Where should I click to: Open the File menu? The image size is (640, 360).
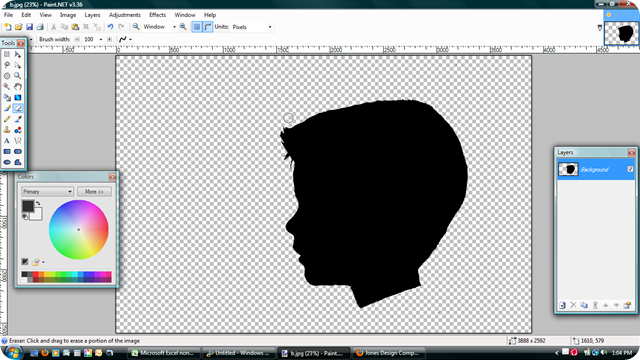pyautogui.click(x=9, y=15)
